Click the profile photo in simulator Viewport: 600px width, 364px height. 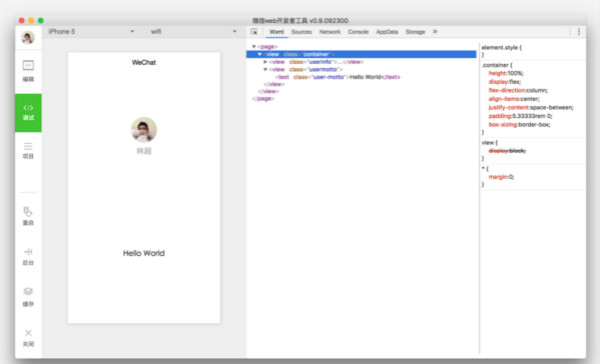(x=143, y=130)
